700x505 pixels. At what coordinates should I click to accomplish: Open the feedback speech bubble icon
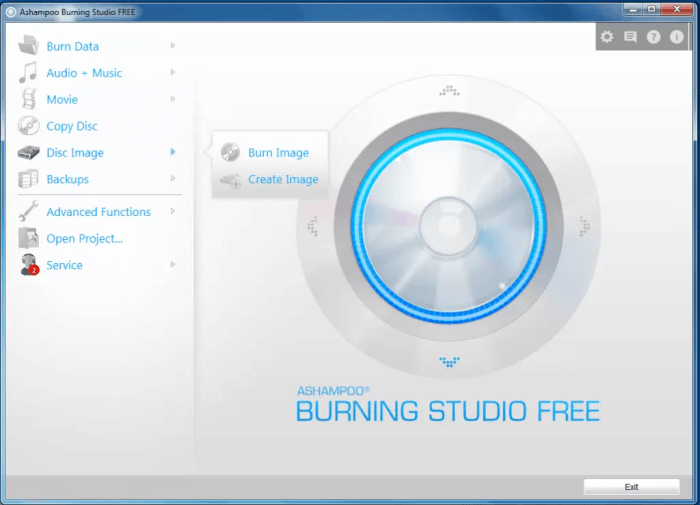(x=630, y=37)
